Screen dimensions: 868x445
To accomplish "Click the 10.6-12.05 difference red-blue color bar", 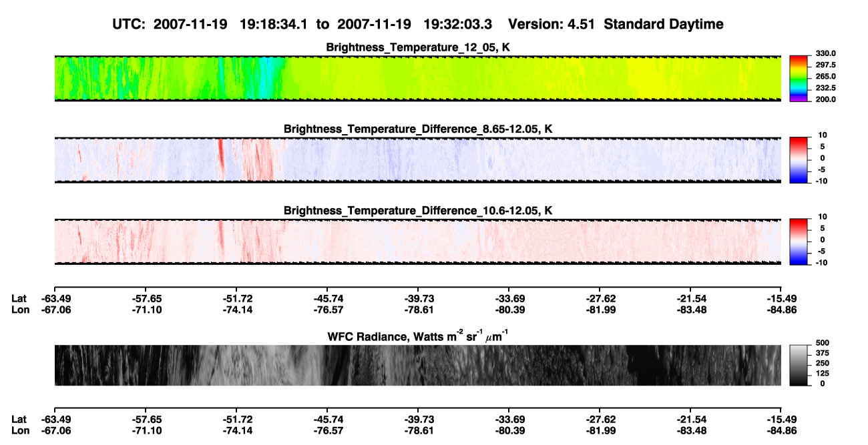I will click(x=800, y=241).
